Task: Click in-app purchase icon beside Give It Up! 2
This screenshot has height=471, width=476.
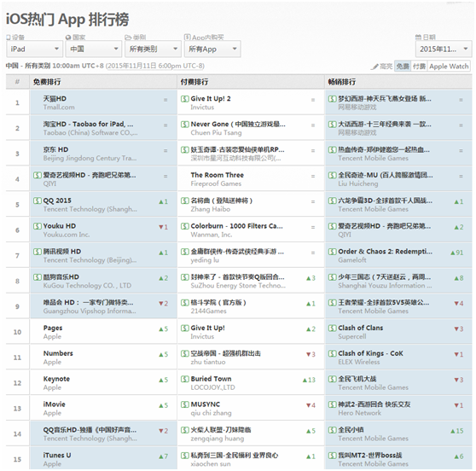Action: click(184, 99)
